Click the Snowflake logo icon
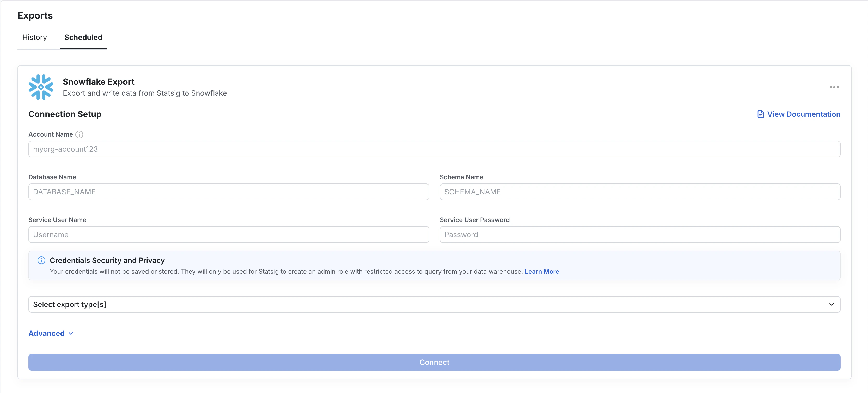Image resolution: width=868 pixels, height=393 pixels. (x=41, y=87)
